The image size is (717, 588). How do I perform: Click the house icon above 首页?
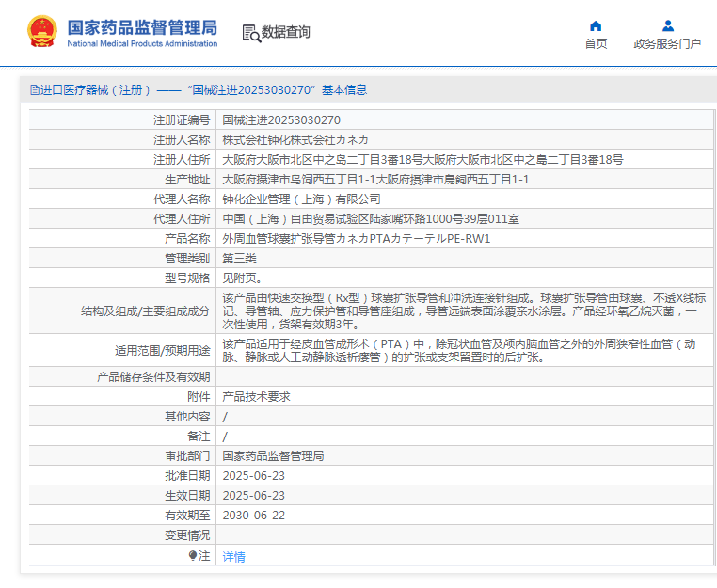pos(595,25)
